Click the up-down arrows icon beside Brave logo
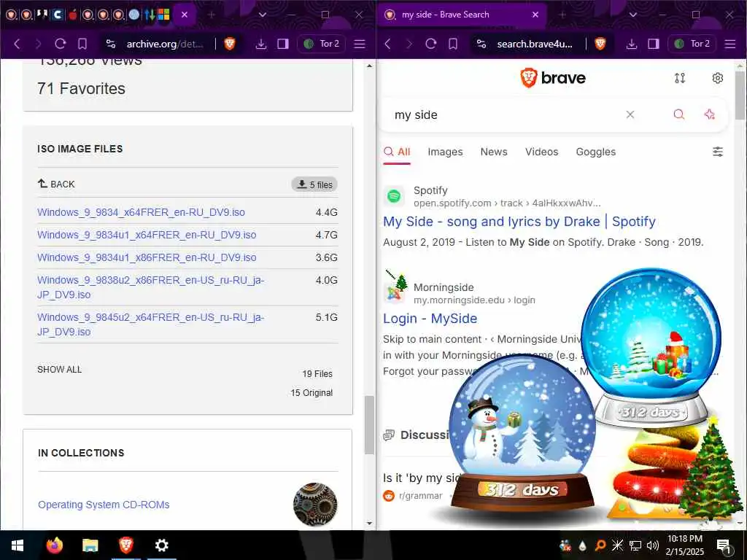This screenshot has width=747, height=560. point(680,78)
